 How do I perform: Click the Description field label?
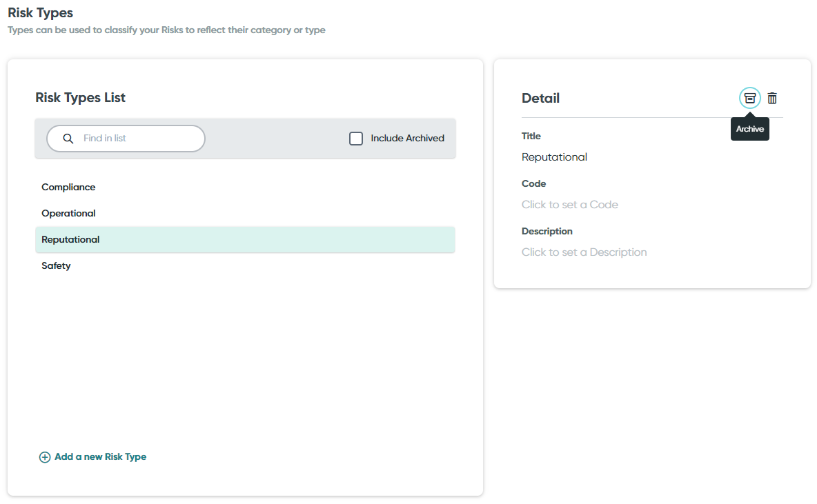pyautogui.click(x=547, y=231)
